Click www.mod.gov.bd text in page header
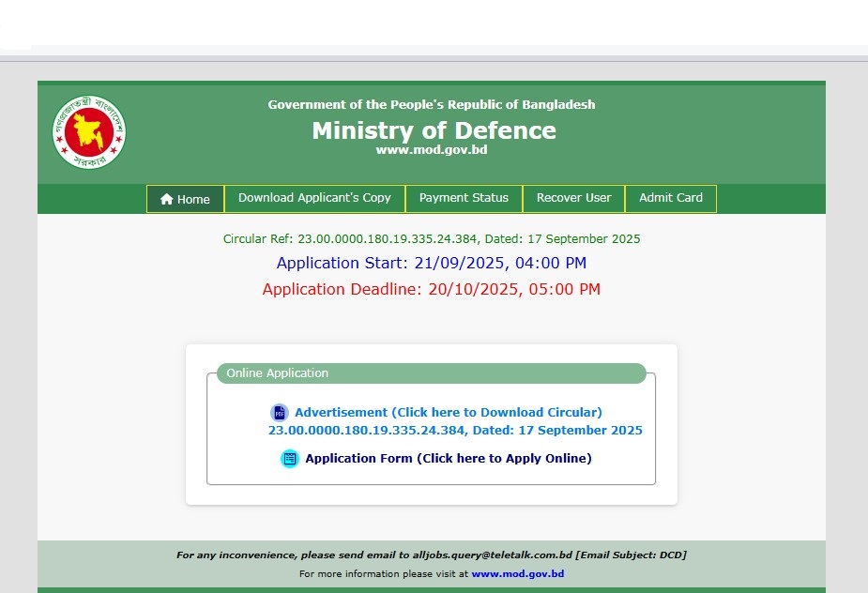The image size is (868, 593). 432,150
